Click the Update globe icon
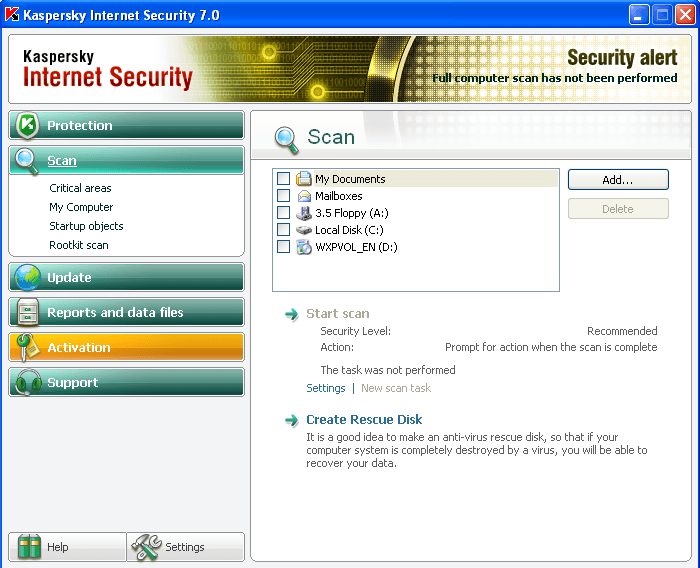Screen dimensions: 700x568 28,277
